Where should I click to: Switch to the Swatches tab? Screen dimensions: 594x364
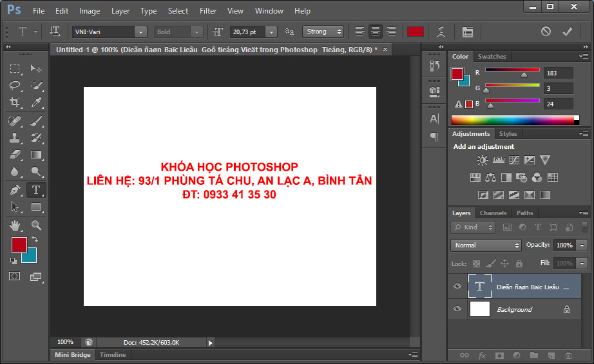[492, 57]
